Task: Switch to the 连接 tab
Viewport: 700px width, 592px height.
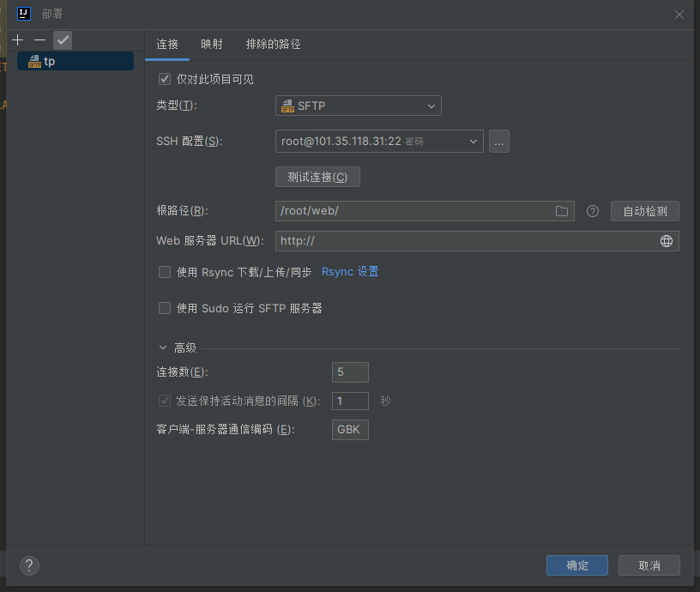Action: [x=167, y=45]
